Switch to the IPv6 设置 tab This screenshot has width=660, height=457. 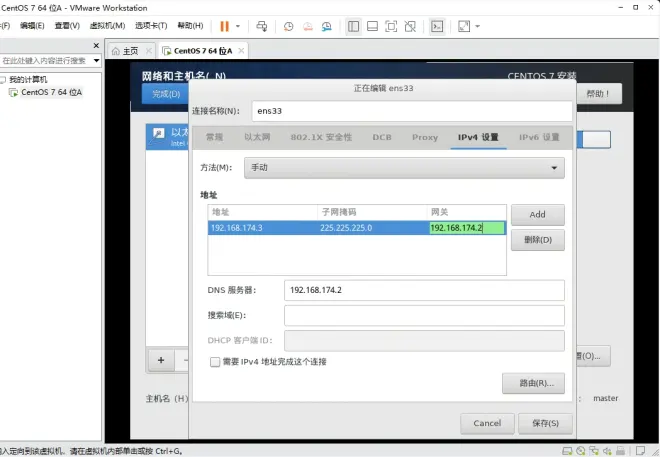(539, 137)
